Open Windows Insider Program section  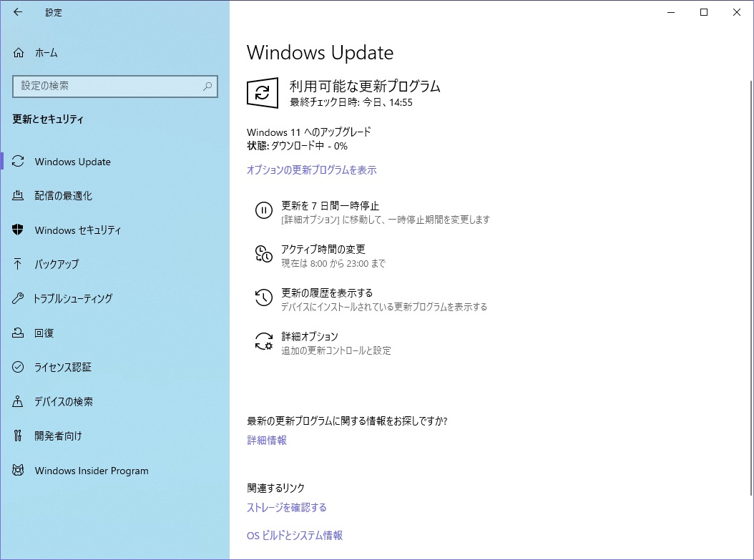tap(115, 471)
